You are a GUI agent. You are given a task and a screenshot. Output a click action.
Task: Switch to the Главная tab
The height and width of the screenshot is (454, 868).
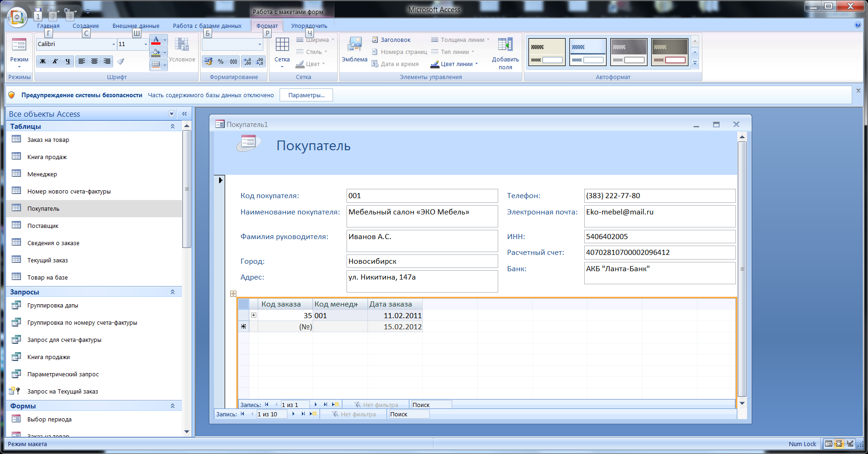pyautogui.click(x=48, y=26)
